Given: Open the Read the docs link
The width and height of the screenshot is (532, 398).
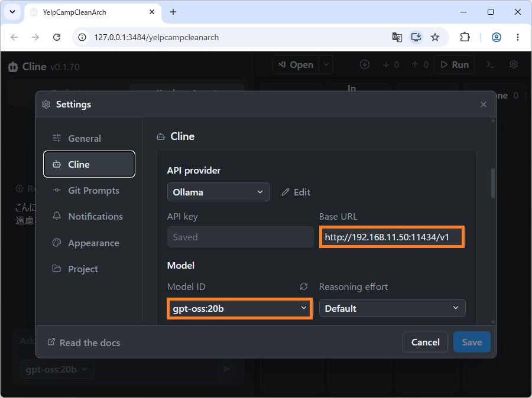Looking at the screenshot, I should (84, 342).
